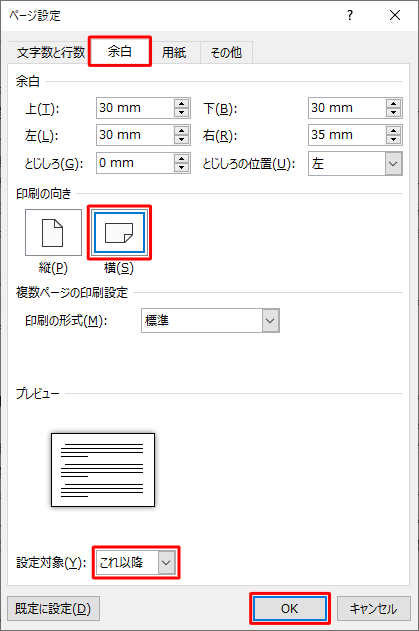
Task: Select the landscape 横 orientation icon
Action: tap(119, 232)
